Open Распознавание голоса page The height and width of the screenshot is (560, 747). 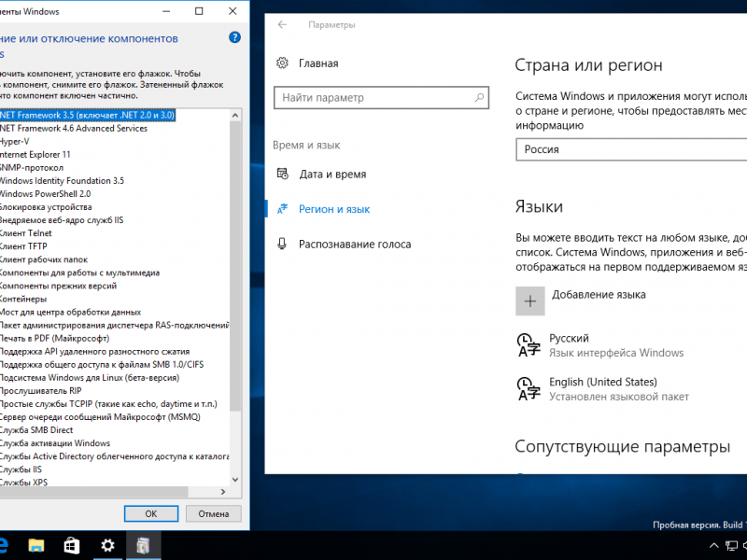click(x=355, y=245)
